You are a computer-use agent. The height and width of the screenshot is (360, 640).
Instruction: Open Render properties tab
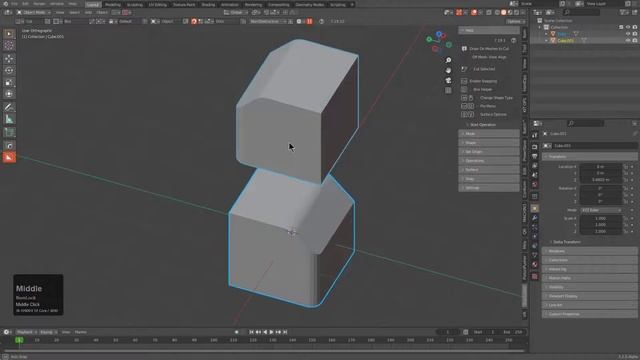(x=535, y=147)
